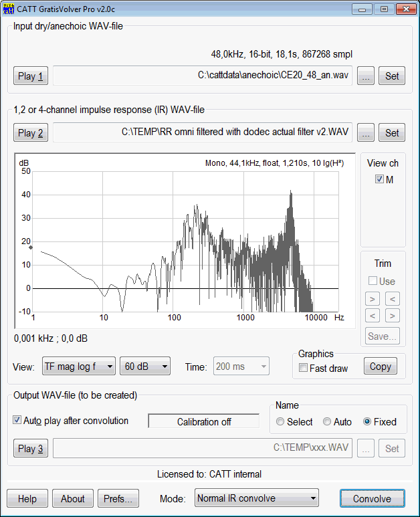The height and width of the screenshot is (517, 420).
Task: Disable Auto play after convolution
Action: tap(17, 421)
